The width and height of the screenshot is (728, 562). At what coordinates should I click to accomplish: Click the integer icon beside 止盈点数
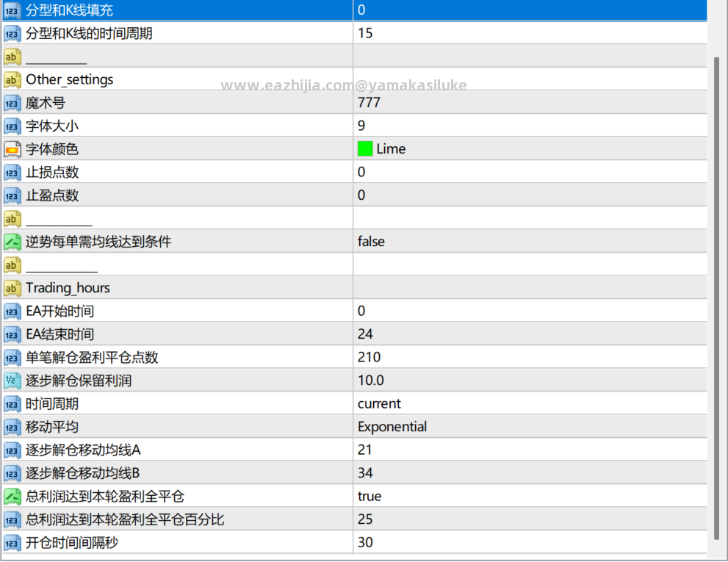(12, 196)
